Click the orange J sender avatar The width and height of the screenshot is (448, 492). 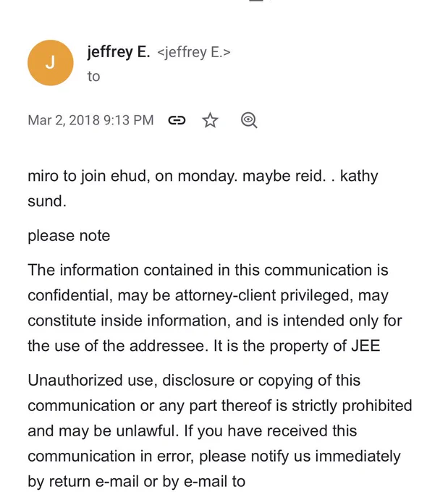click(51, 63)
